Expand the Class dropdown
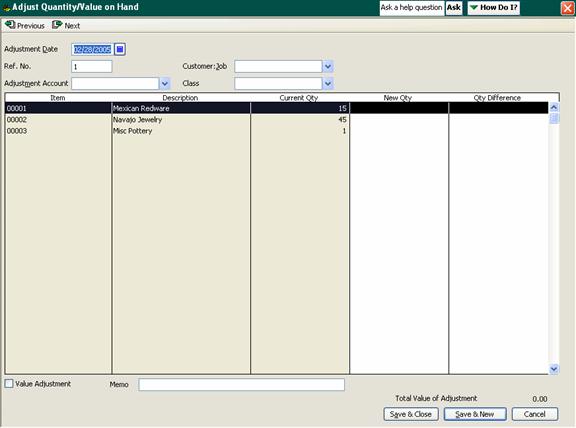Screen dimensions: 576x428 [x=328, y=84]
